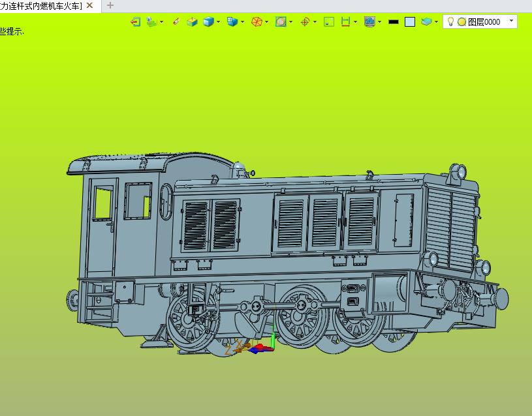Image resolution: width=532 pixels, height=416 pixels.
Task: Expand dropdown beside the orange polyhedron icon
Action: [267, 22]
